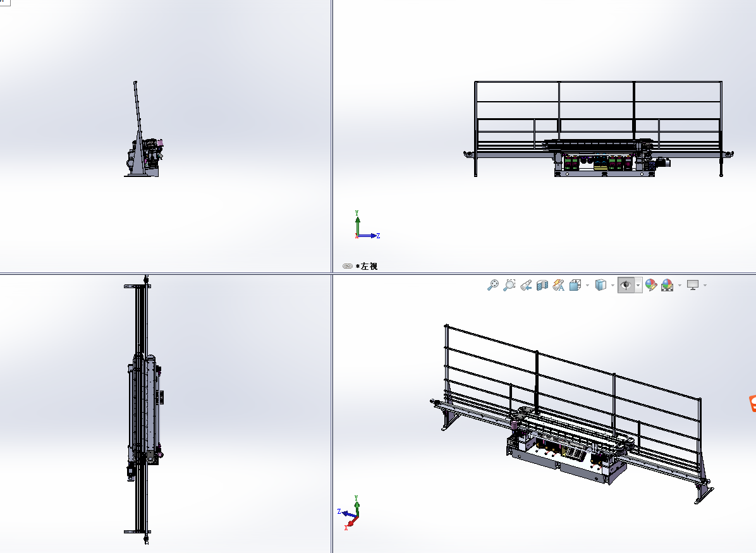
Task: Expand the View Orientation dropdown arrow
Action: tap(587, 286)
